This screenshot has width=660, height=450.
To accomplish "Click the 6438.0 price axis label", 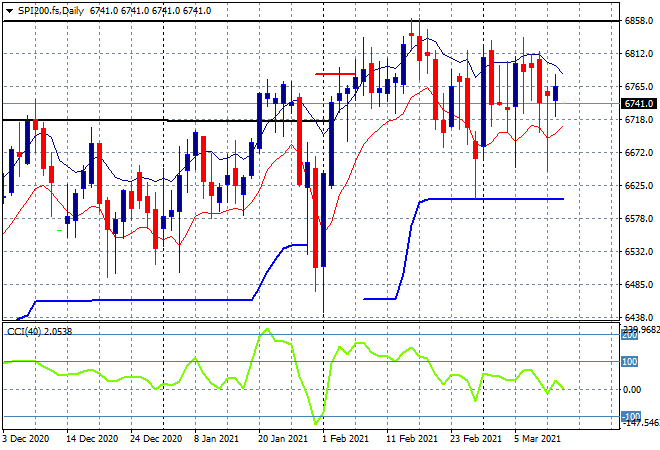I will (639, 318).
